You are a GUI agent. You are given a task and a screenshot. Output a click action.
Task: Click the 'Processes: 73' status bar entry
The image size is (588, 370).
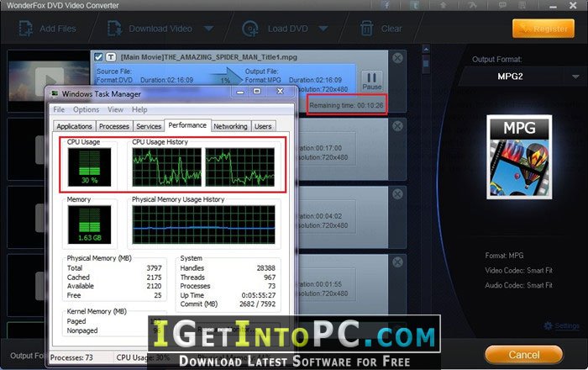click(71, 357)
